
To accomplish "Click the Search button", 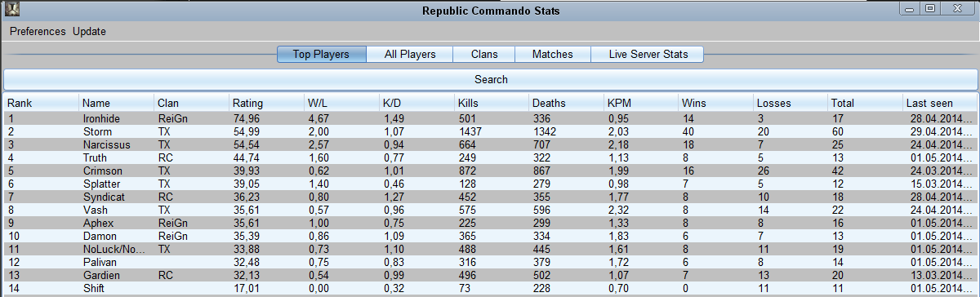I will pos(491,80).
